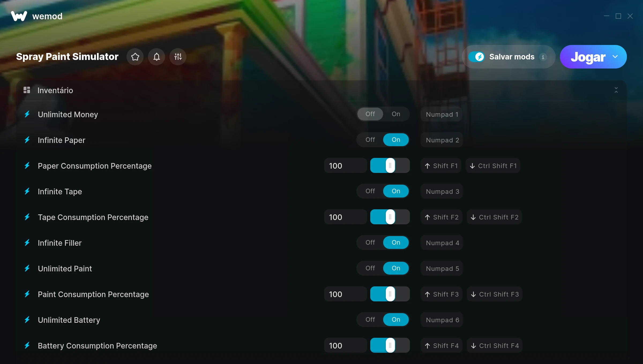Click the Jogar play button
The width and height of the screenshot is (643, 364).
(588, 57)
